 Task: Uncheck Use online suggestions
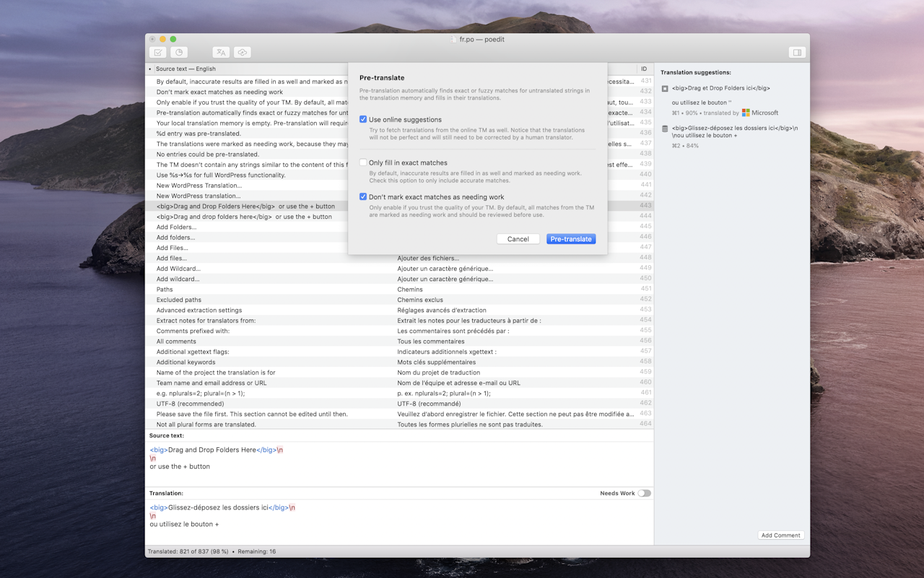coord(363,119)
